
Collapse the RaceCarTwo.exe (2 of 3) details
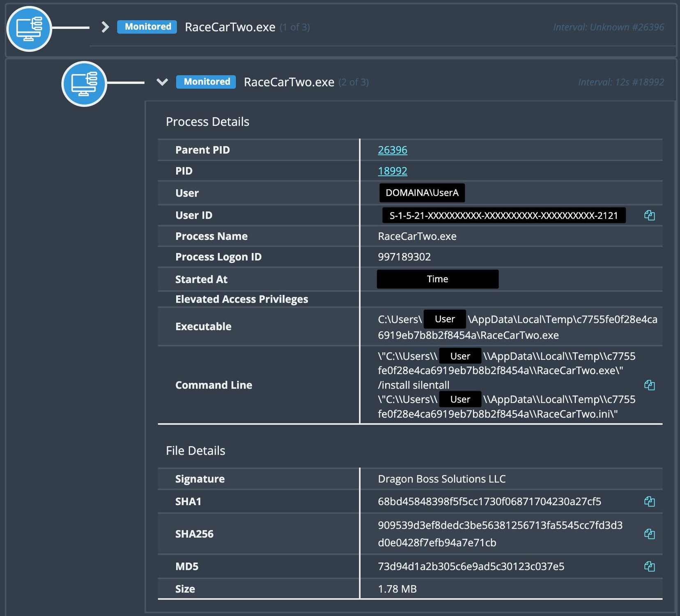pos(162,82)
